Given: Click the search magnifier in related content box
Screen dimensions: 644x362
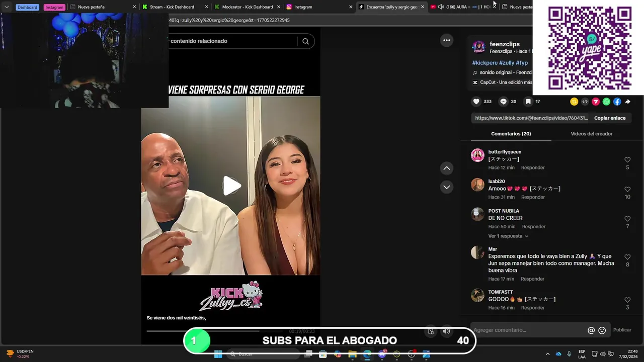Looking at the screenshot, I should click(x=305, y=41).
